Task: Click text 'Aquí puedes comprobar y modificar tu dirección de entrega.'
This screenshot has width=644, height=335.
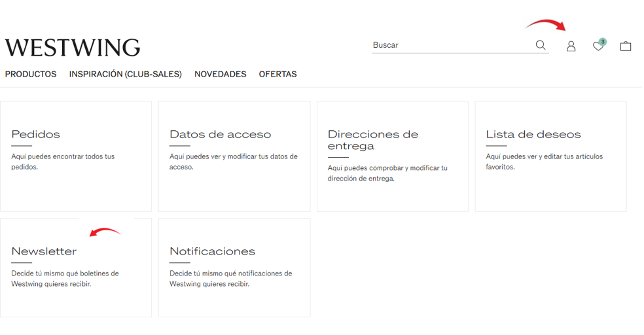Action: click(x=387, y=173)
